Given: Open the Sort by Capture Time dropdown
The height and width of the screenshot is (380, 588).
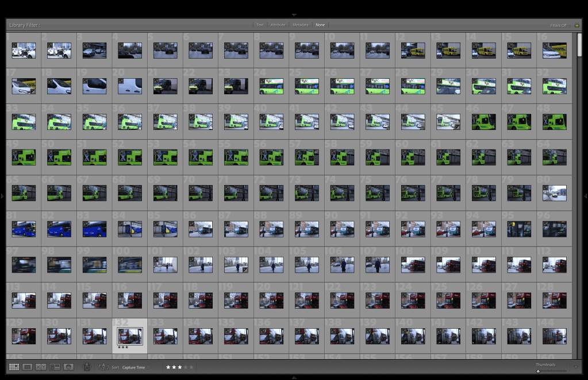Looking at the screenshot, I should 136,367.
